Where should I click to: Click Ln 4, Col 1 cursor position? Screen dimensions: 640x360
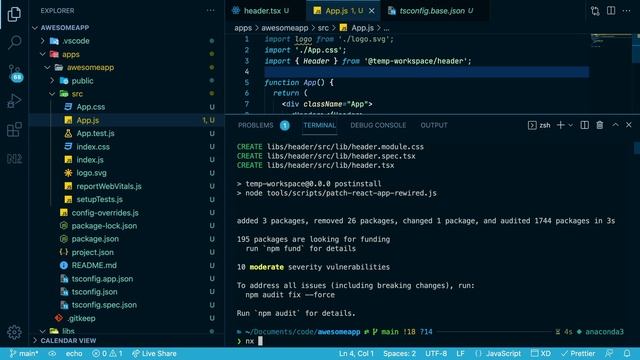pos(356,353)
